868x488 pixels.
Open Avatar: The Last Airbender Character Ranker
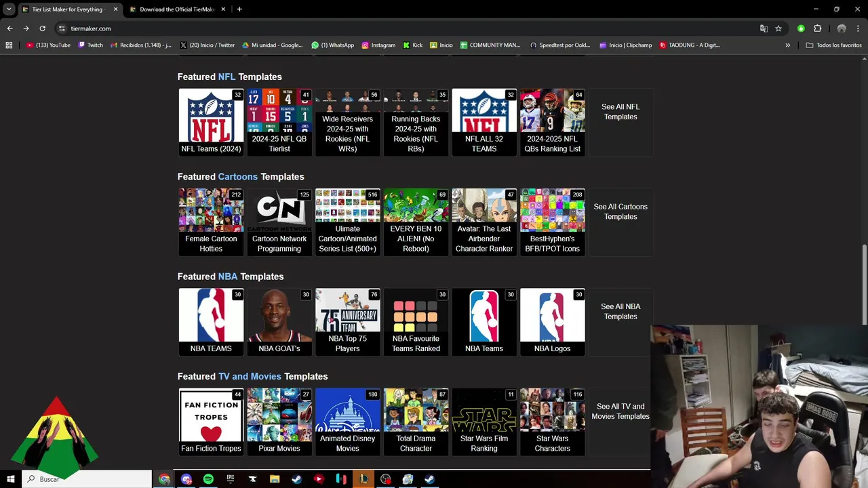click(x=484, y=222)
